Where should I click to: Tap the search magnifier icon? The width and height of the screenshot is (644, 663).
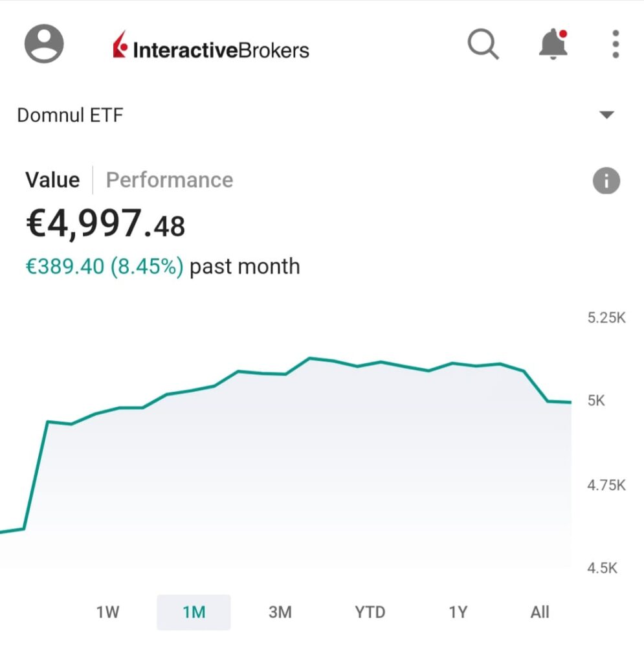pyautogui.click(x=483, y=45)
